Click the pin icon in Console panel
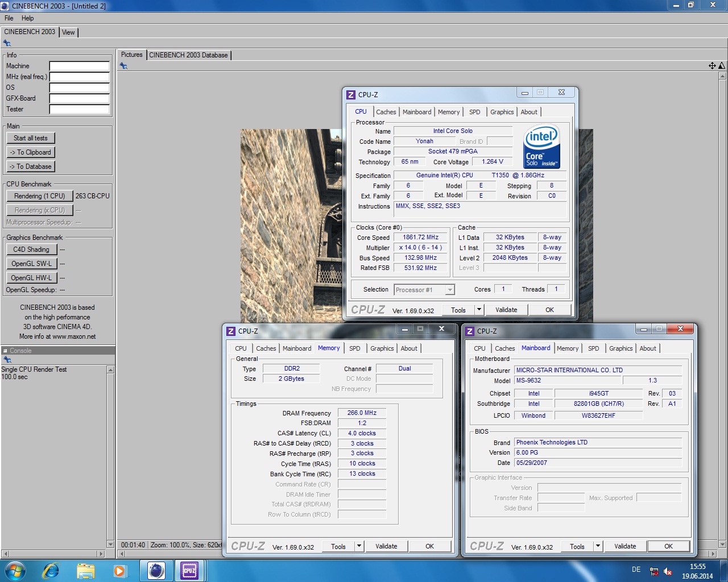This screenshot has height=582, width=728. 7,360
